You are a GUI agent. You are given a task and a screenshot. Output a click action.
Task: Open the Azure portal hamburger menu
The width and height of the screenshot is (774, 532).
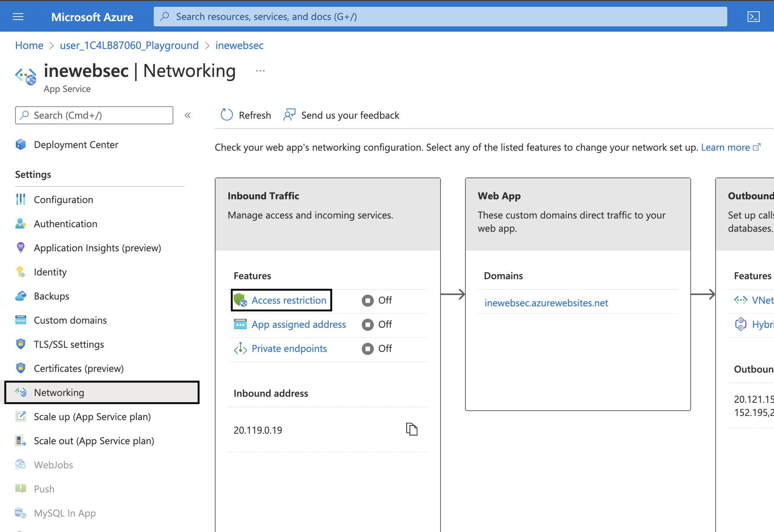click(18, 17)
